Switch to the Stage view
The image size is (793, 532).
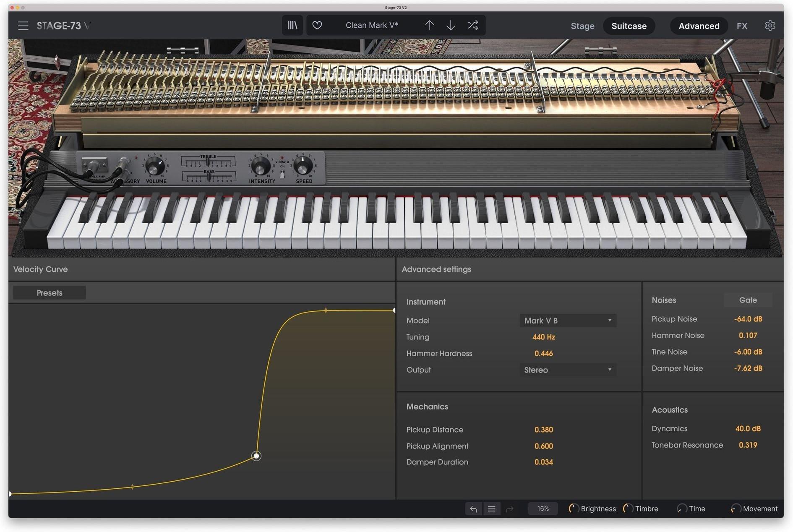tap(582, 26)
